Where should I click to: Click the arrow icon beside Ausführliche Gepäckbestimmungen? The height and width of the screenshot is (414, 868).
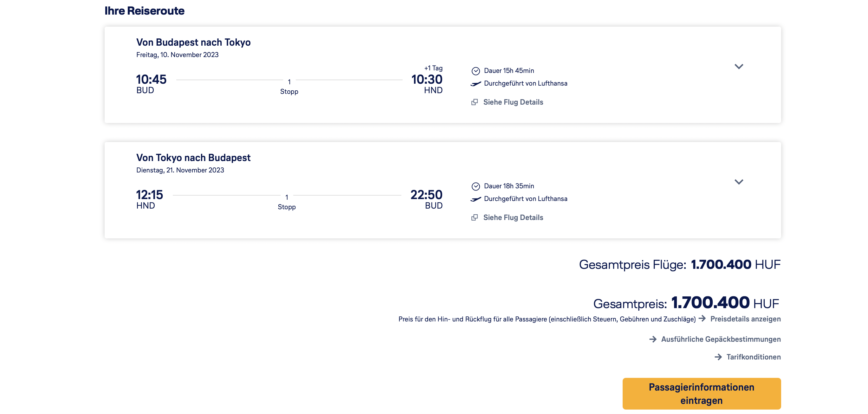click(x=653, y=339)
